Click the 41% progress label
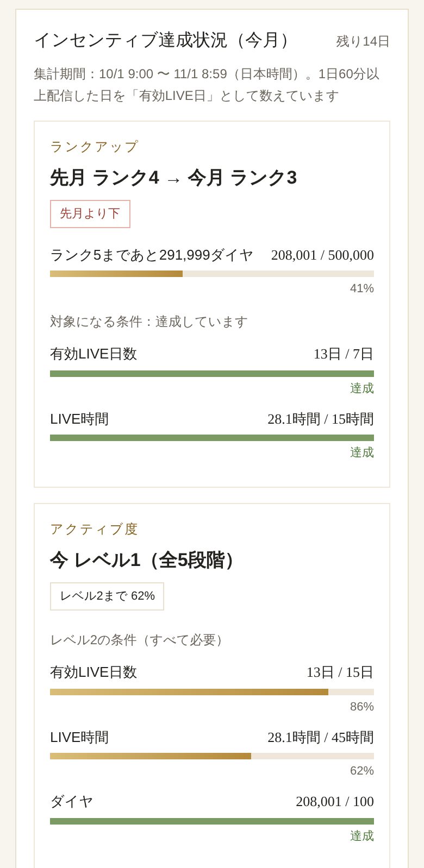Image resolution: width=424 pixels, height=868 pixels. point(362,288)
